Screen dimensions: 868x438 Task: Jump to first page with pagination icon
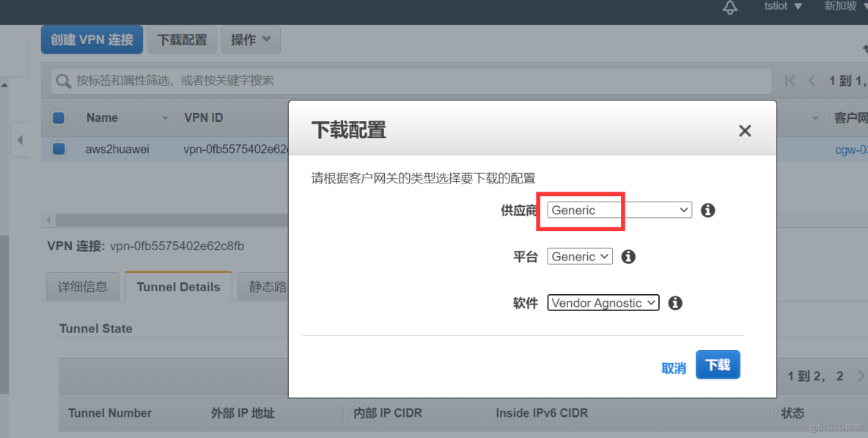pos(790,80)
